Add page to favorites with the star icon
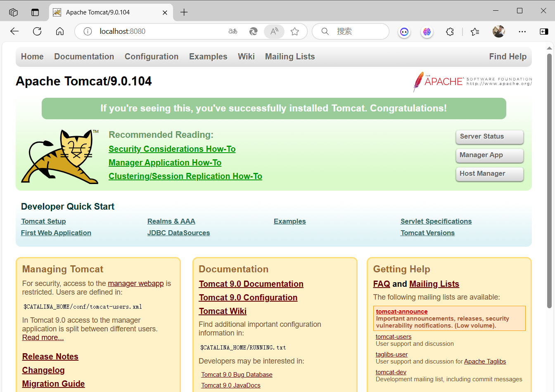This screenshot has width=555, height=392. pos(295,31)
